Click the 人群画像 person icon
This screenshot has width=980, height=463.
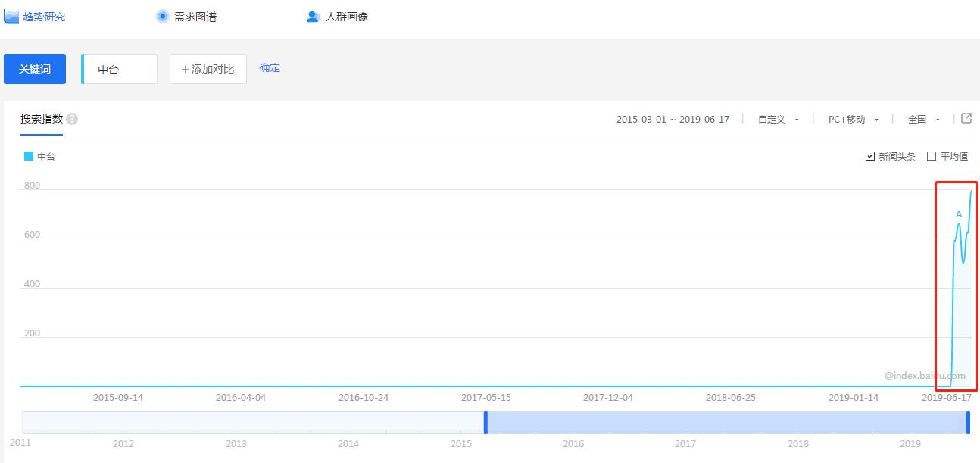tap(312, 16)
